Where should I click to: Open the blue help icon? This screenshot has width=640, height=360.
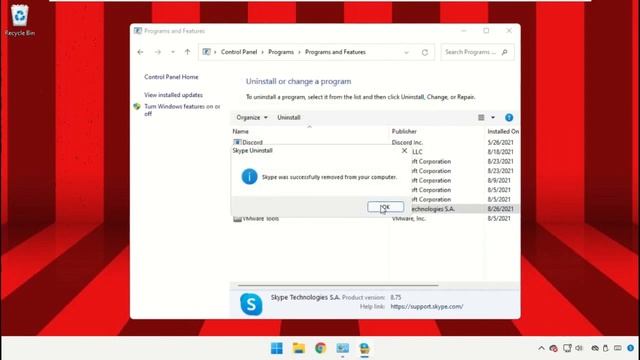[509, 118]
